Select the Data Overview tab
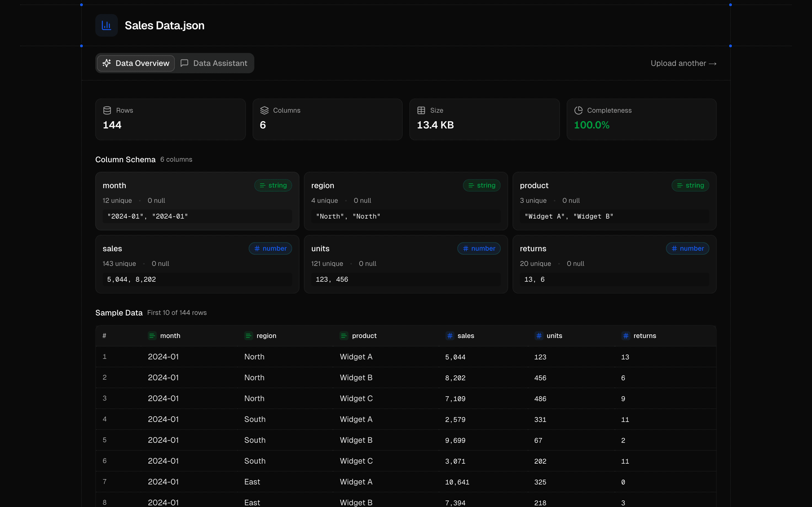This screenshot has width=812, height=507. (x=136, y=63)
